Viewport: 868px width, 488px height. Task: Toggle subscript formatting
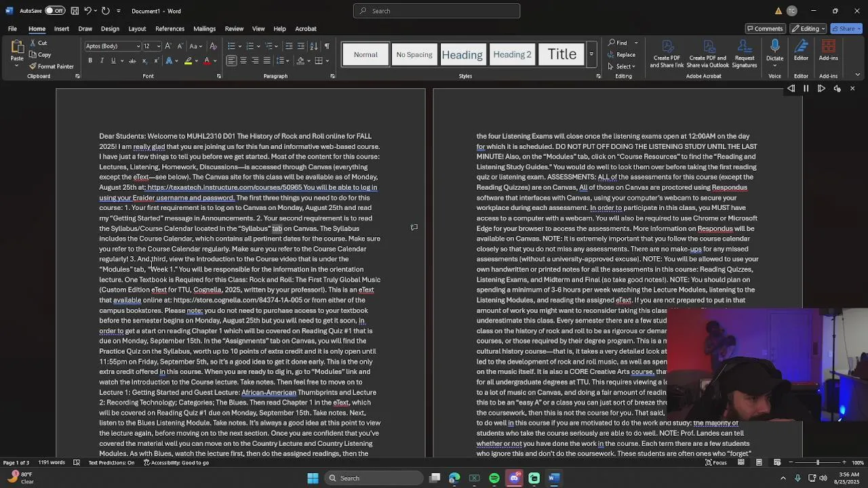[144, 60]
